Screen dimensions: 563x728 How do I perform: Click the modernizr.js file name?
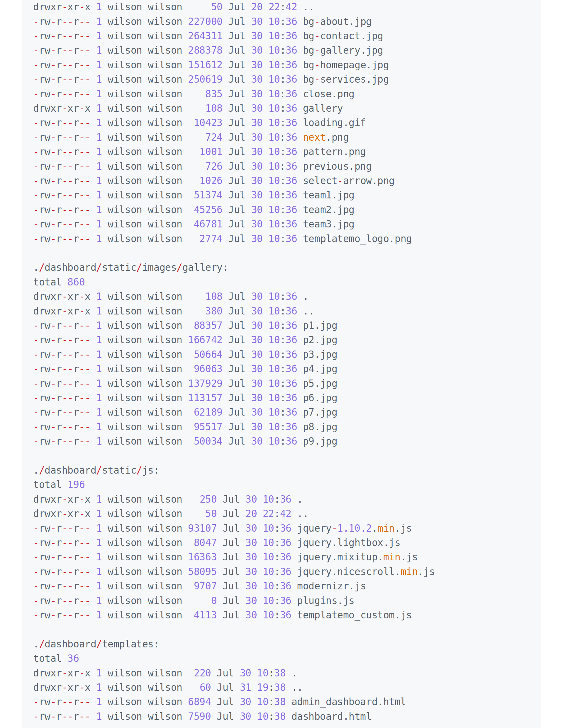(331, 586)
